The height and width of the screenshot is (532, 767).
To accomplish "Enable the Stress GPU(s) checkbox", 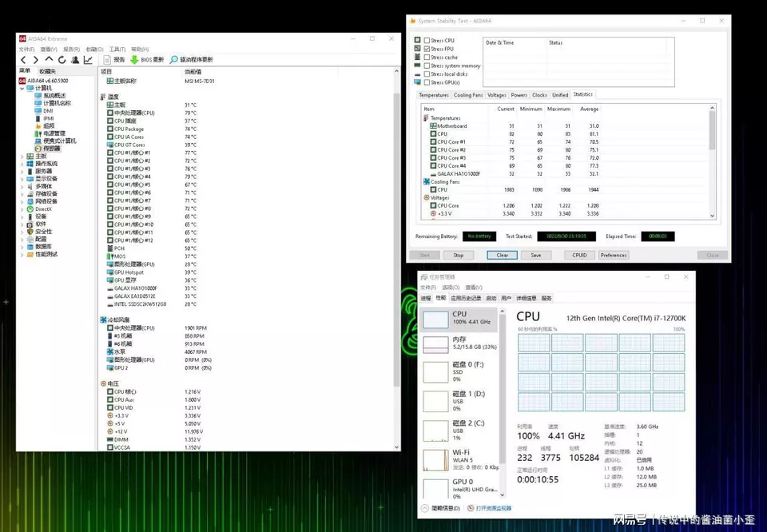I will [x=427, y=82].
